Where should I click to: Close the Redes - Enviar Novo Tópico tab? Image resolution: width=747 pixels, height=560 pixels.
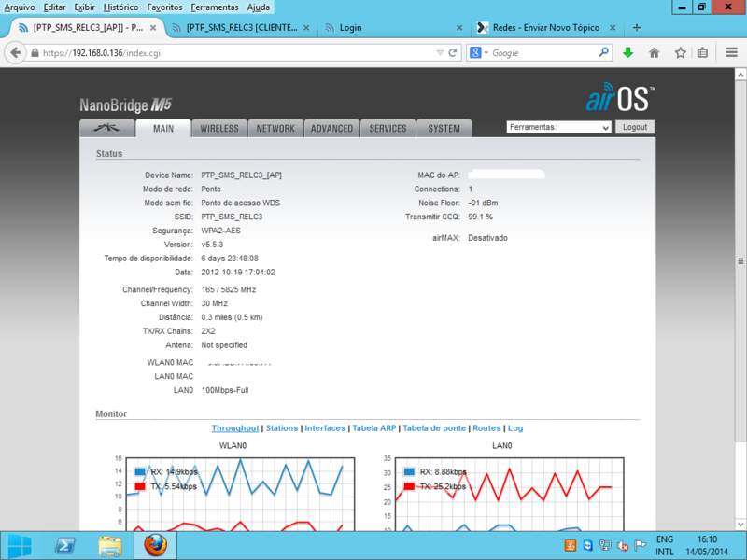tap(613, 28)
